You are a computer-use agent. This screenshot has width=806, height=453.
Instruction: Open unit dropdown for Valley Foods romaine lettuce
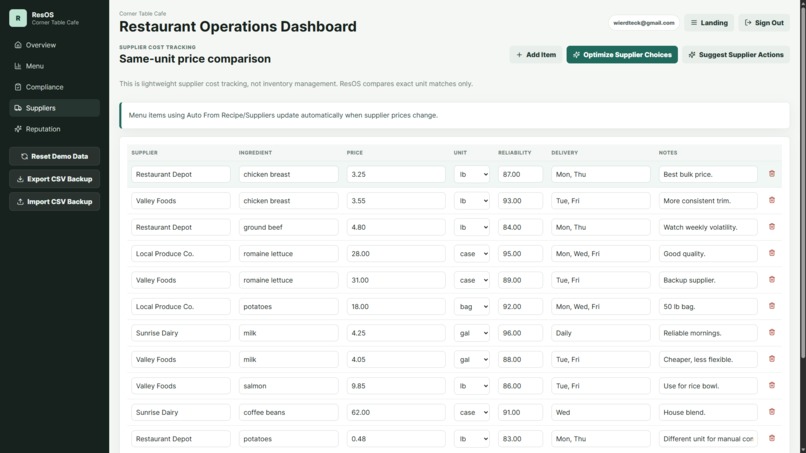[472, 280]
